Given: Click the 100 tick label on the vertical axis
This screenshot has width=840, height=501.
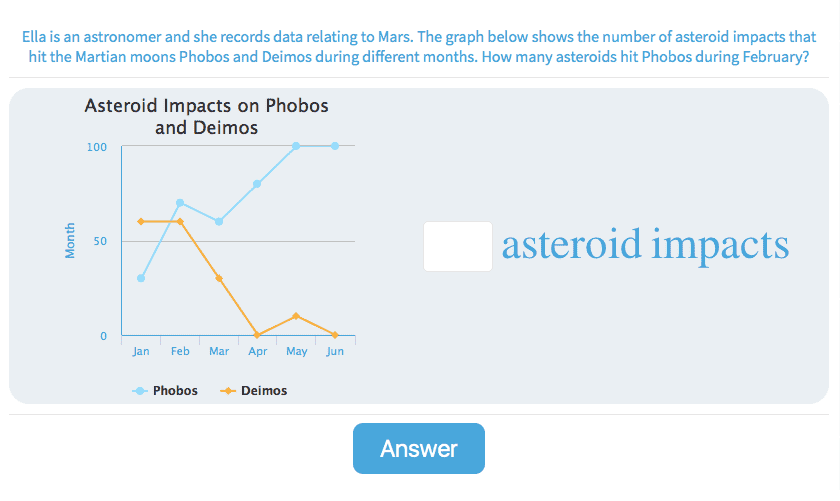Looking at the screenshot, I should click(x=96, y=147).
